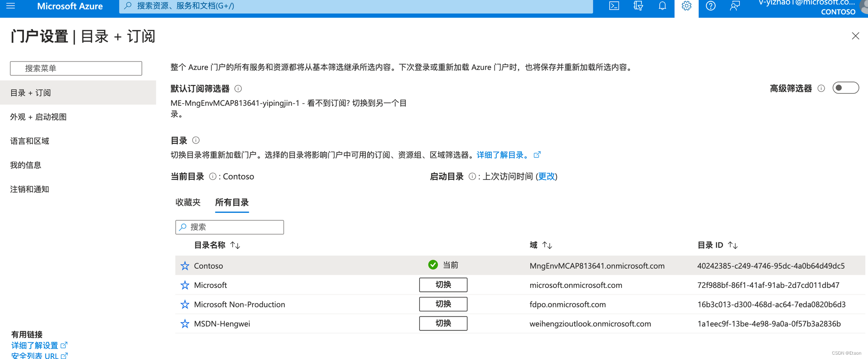
Task: Toggle the 高级筛选器 switch
Action: tap(846, 88)
